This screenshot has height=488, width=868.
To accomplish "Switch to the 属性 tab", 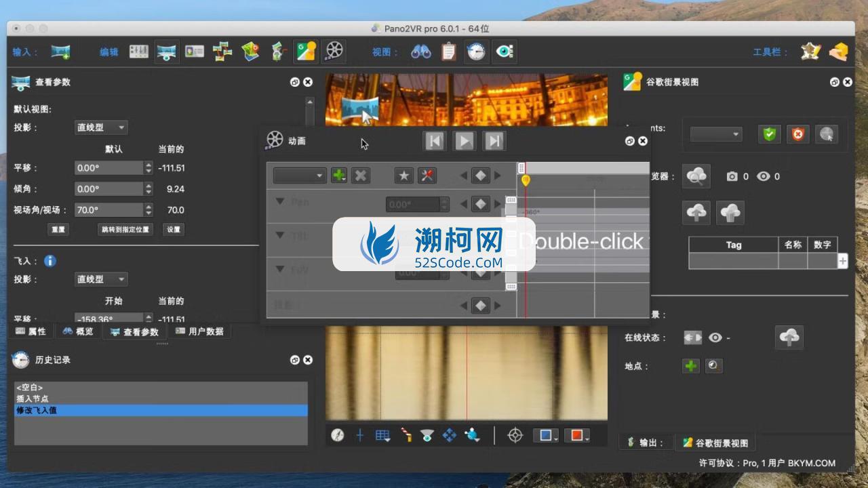I will click(x=31, y=331).
